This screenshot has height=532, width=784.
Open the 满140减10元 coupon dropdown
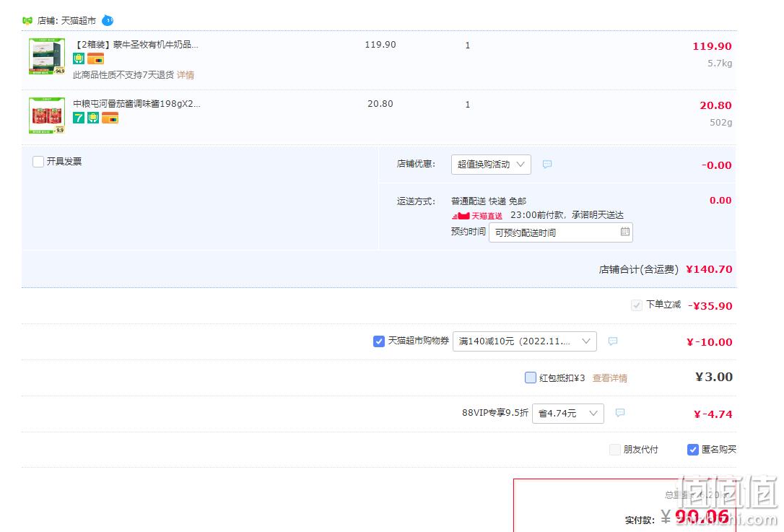(x=525, y=341)
